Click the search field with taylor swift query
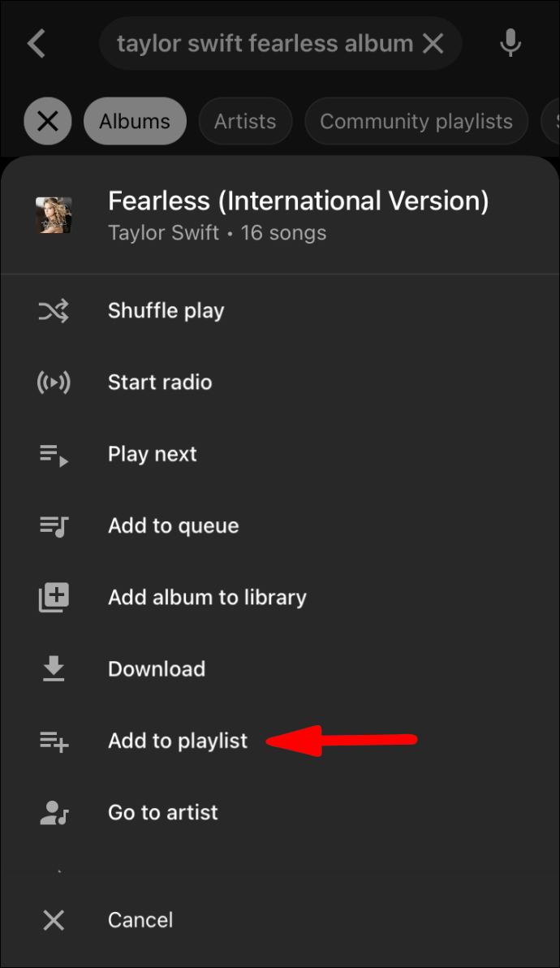 point(281,43)
